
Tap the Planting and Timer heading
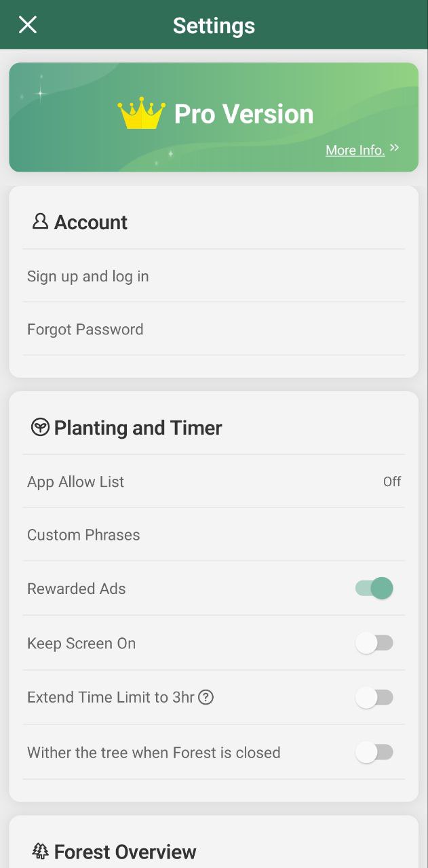pos(138,428)
